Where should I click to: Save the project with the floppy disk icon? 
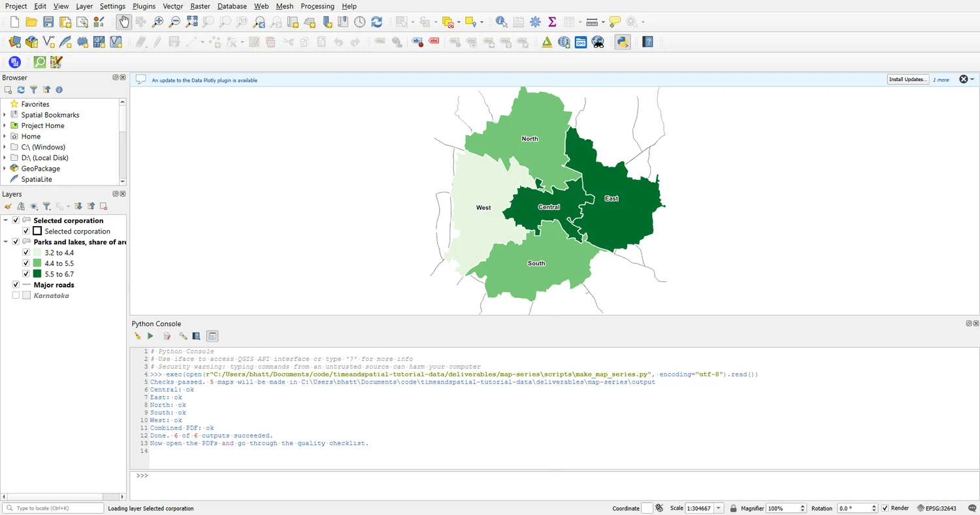pyautogui.click(x=48, y=22)
